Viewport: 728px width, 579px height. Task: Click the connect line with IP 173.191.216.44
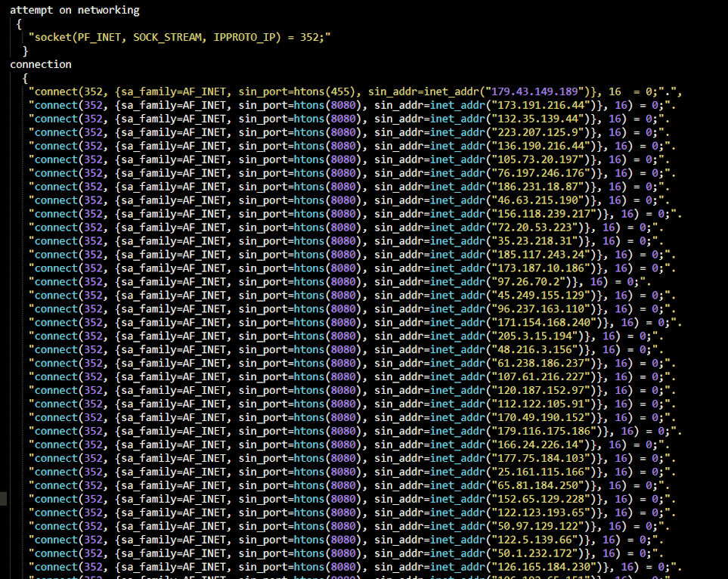[352, 105]
